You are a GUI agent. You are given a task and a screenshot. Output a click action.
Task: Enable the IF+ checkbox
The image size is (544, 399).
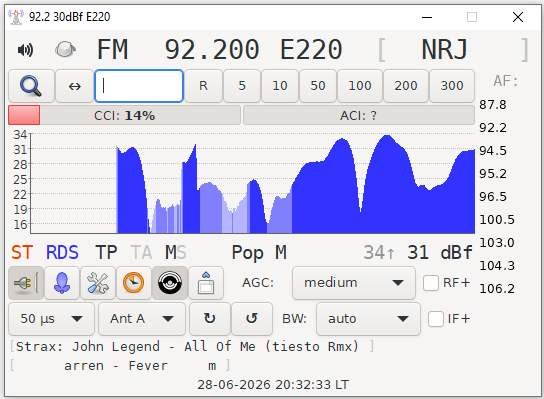pos(435,319)
